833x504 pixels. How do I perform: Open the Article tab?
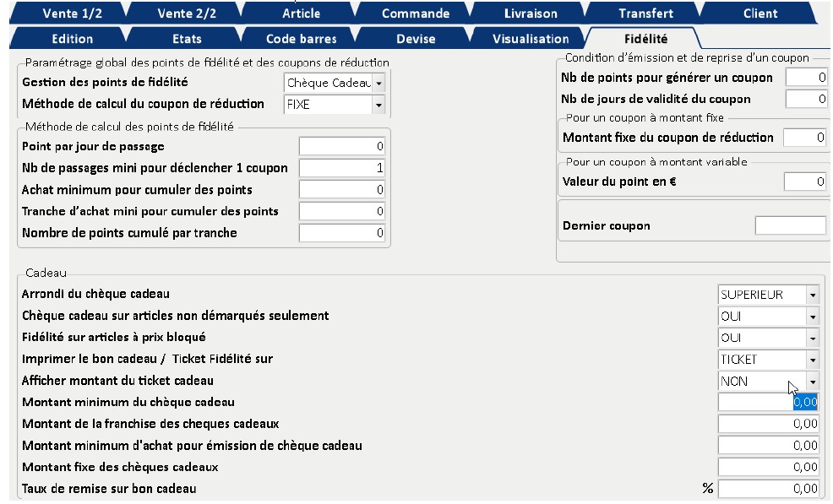301,14
